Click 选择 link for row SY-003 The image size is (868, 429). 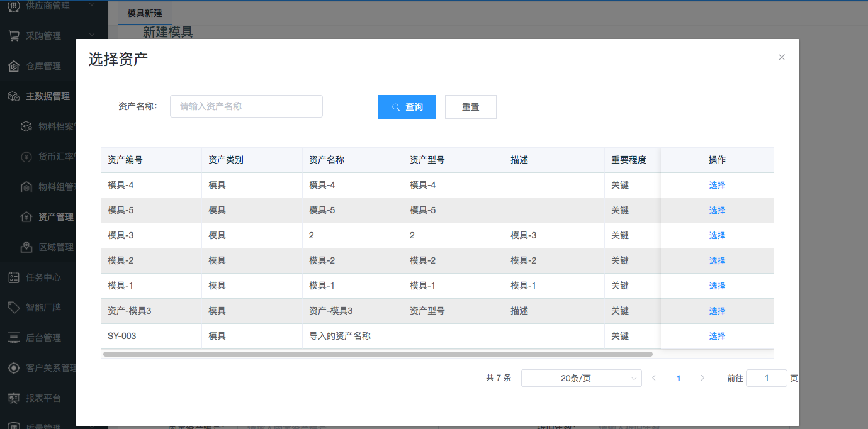717,336
